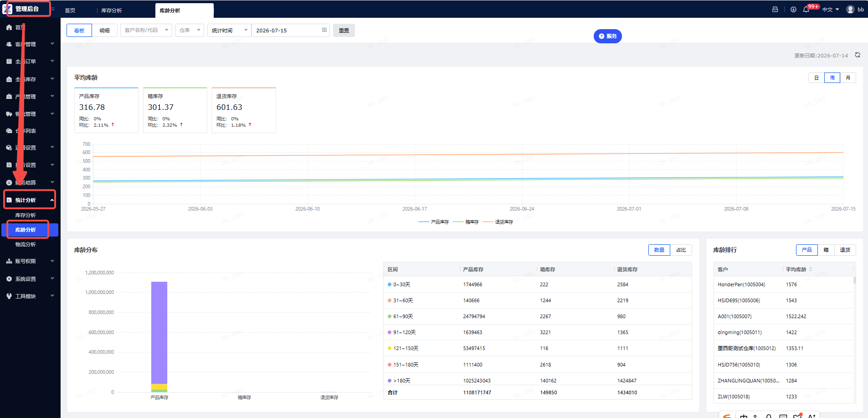This screenshot has width=868, height=418.
Task: Sort by the 平均库龄 column arrows
Action: point(811,269)
